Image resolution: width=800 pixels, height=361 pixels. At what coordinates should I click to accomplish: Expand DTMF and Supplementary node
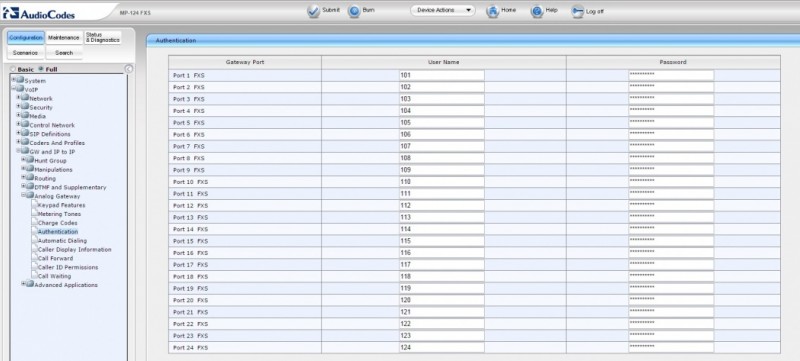[x=23, y=186]
